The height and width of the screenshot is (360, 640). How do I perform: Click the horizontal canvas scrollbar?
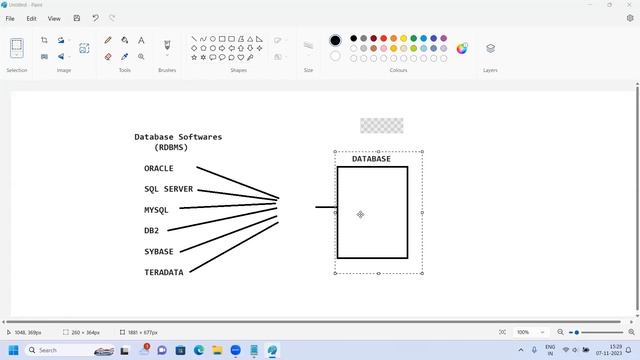pyautogui.click(x=313, y=322)
